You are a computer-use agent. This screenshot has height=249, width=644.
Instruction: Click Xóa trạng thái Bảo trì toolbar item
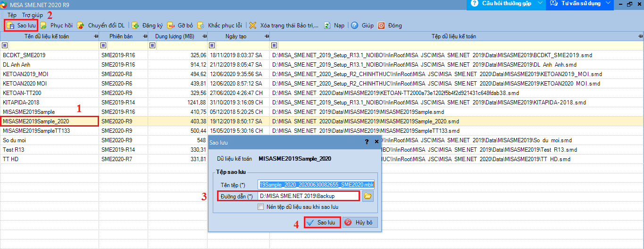pos(284,26)
